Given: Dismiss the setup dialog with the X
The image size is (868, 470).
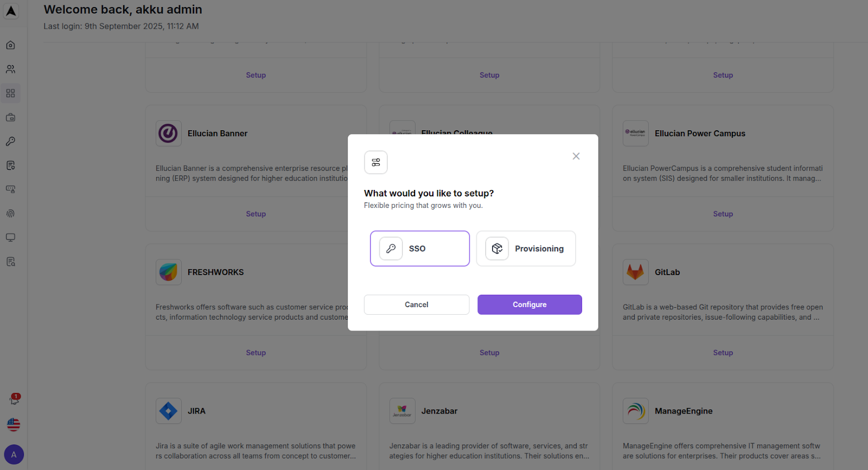Looking at the screenshot, I should pos(576,156).
